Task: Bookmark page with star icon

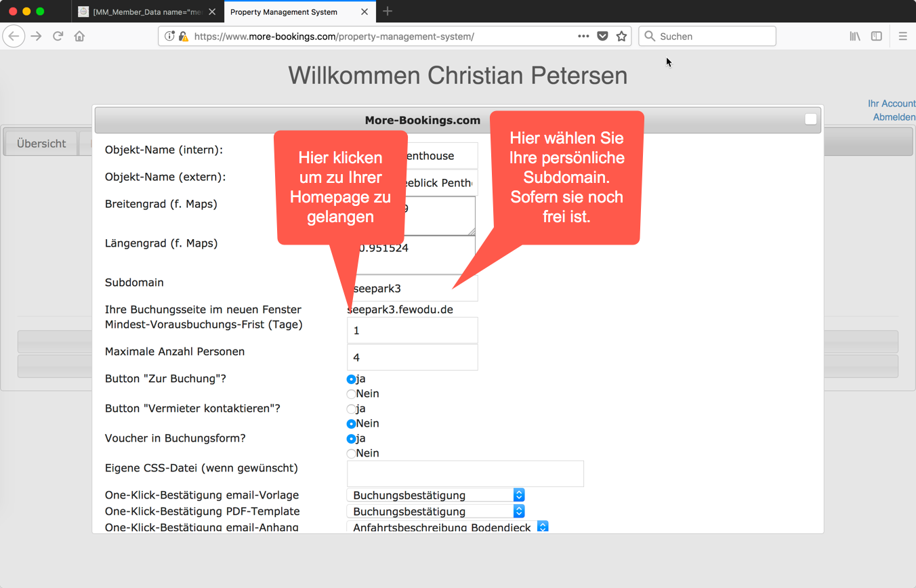Action: point(621,37)
